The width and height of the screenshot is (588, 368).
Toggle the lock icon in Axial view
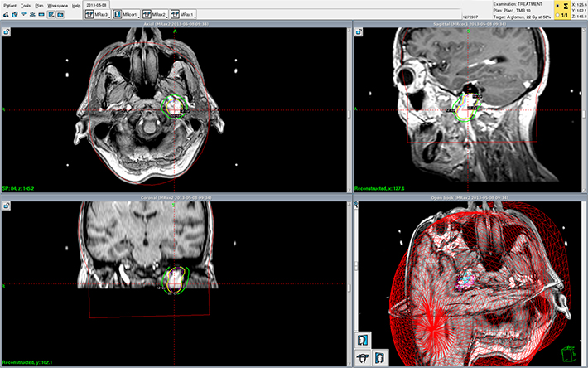click(x=7, y=32)
